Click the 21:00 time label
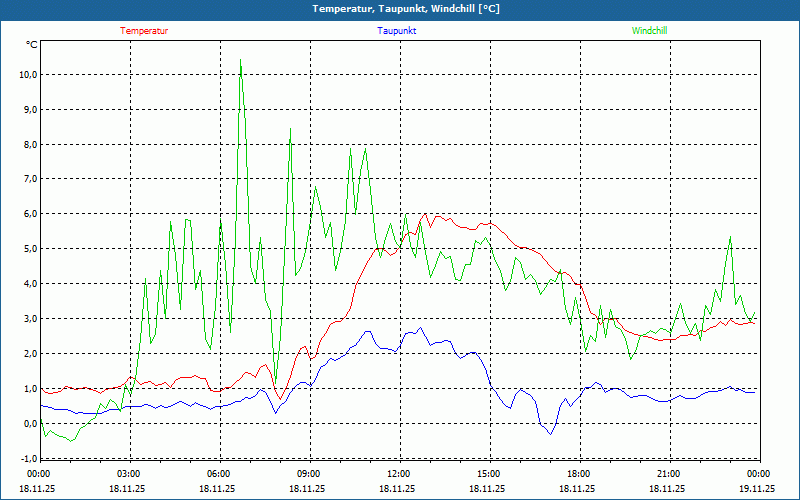The image size is (800, 500). point(668,474)
